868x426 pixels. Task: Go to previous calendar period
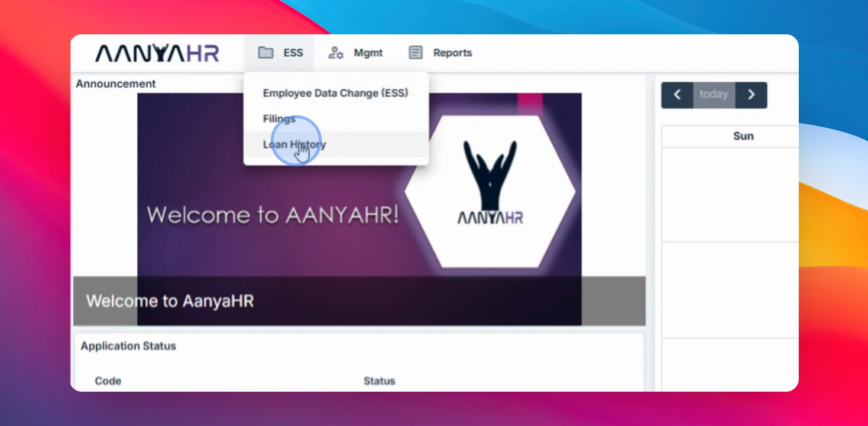click(x=677, y=95)
